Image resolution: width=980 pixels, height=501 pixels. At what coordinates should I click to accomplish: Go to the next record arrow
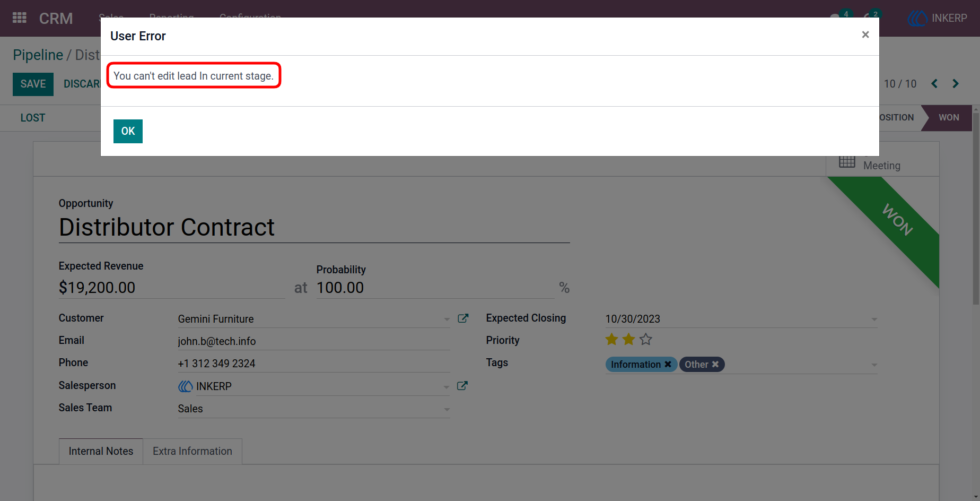point(956,84)
